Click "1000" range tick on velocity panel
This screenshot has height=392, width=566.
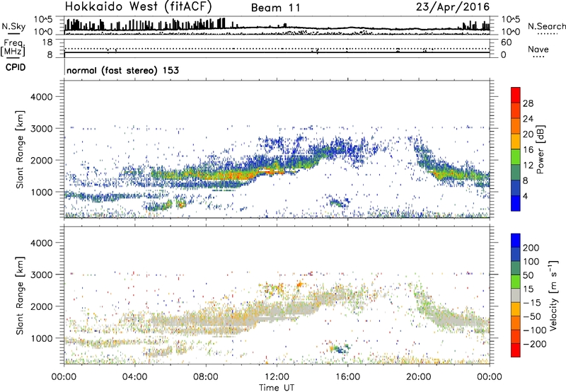tap(41, 338)
